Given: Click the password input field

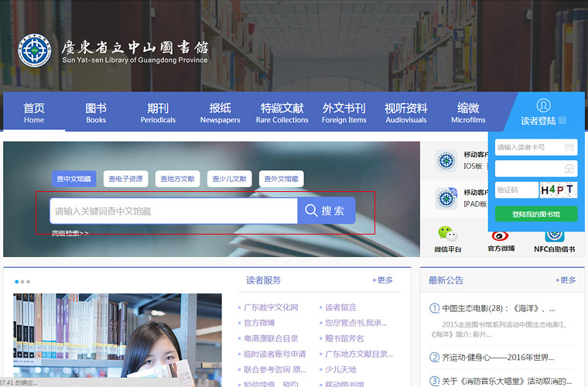Looking at the screenshot, I should tap(536, 169).
